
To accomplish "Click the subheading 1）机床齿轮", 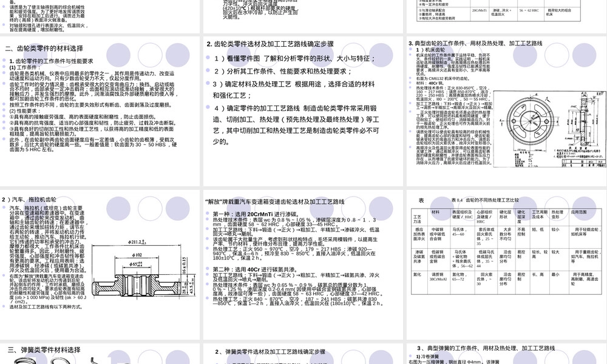I will pyautogui.click(x=430, y=50).
